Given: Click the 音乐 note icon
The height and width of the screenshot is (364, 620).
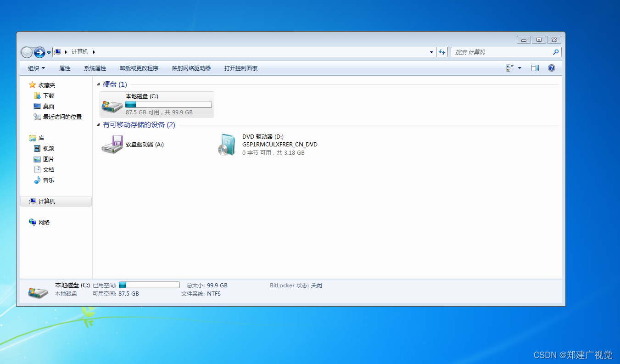Looking at the screenshot, I should [x=37, y=180].
